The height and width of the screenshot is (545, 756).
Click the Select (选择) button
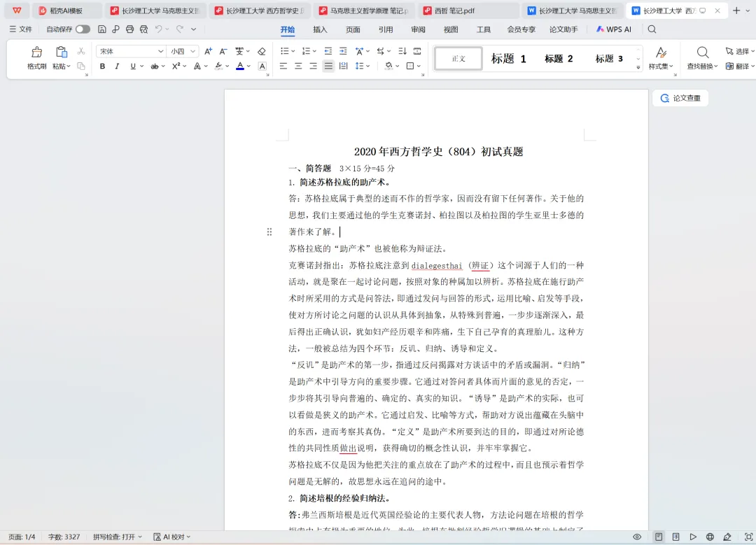[x=740, y=51]
